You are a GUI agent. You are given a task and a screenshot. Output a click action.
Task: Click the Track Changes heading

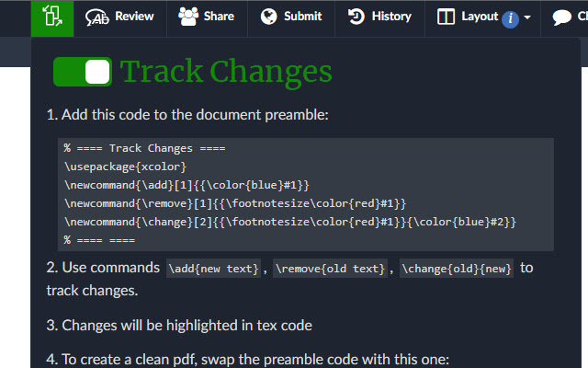[x=226, y=72]
